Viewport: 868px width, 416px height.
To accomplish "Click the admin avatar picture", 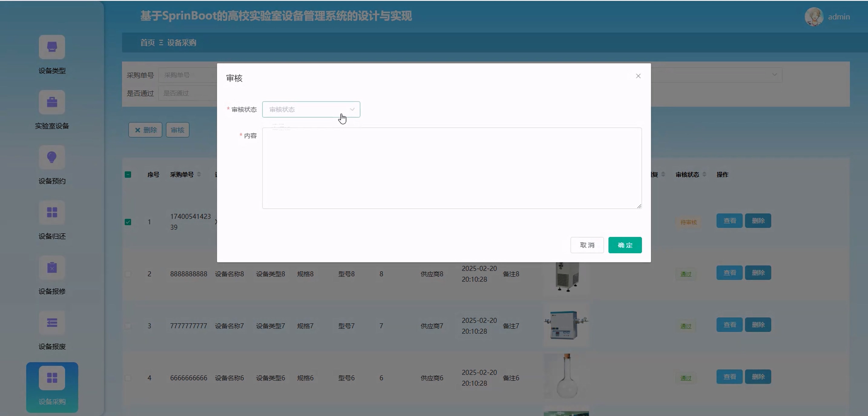I will pyautogui.click(x=814, y=17).
